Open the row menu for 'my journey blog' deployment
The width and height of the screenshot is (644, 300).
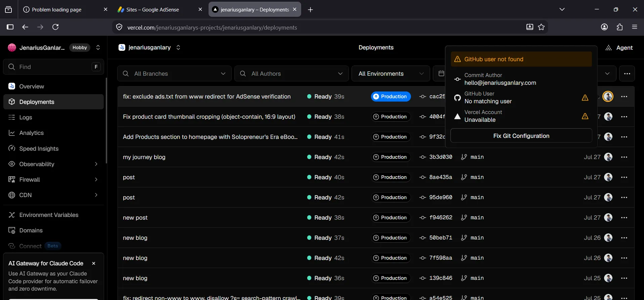click(x=624, y=157)
